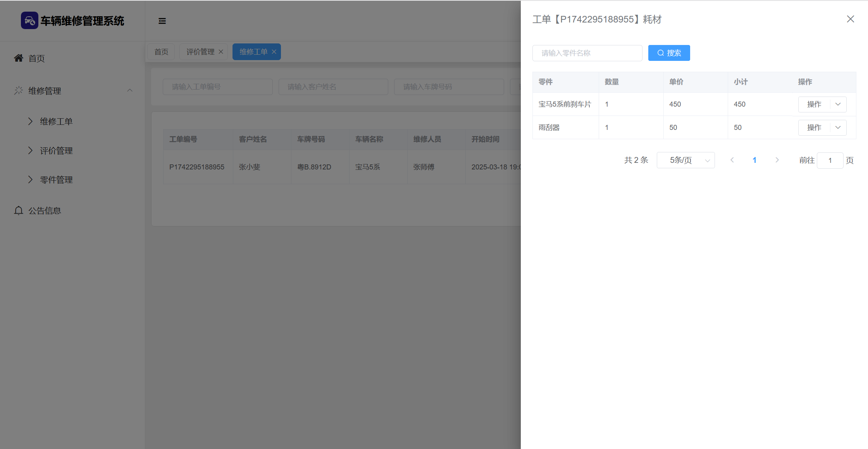Close the 评价管理 tab with its X

click(221, 52)
